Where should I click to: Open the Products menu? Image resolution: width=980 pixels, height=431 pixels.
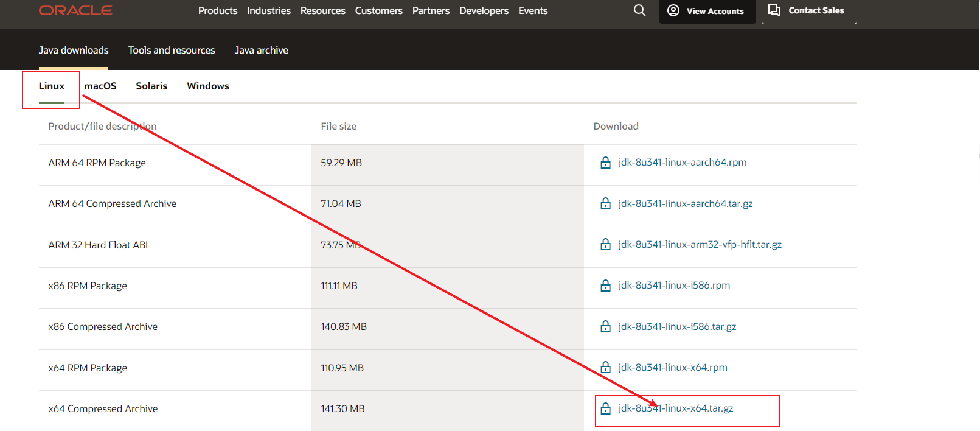tap(218, 10)
